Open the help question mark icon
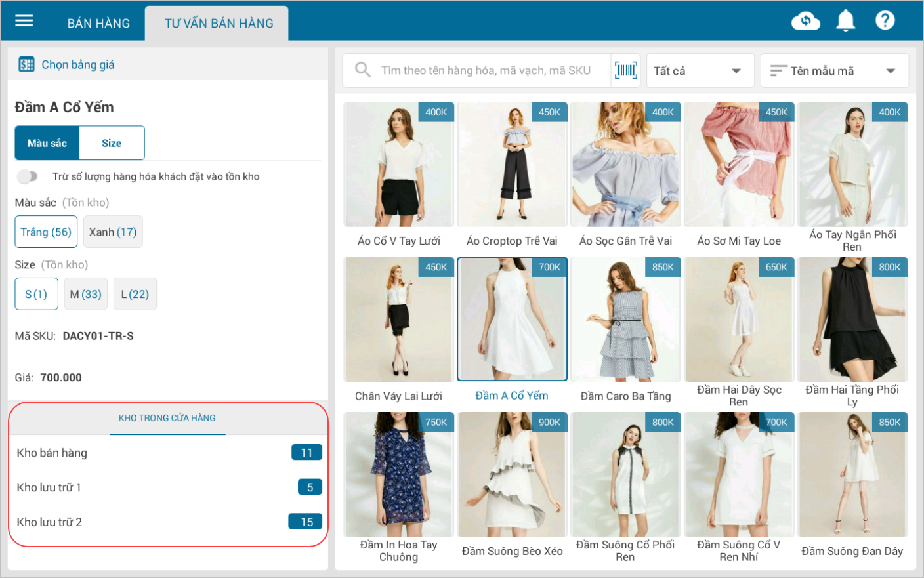924x578 pixels. click(885, 21)
